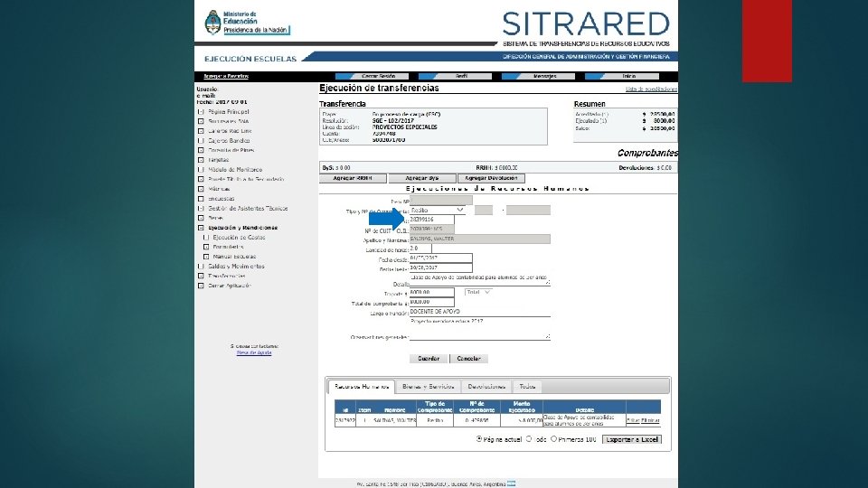Click Fecha hasta date field

coord(440,267)
